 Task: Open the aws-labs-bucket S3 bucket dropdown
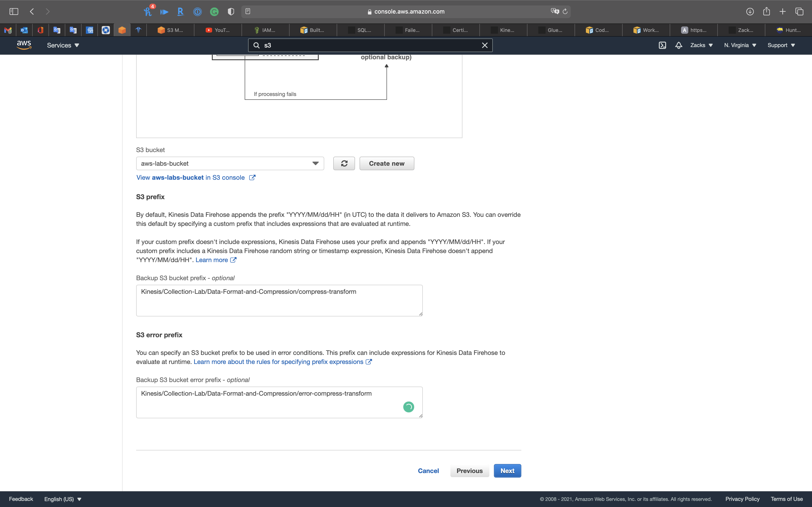230,163
